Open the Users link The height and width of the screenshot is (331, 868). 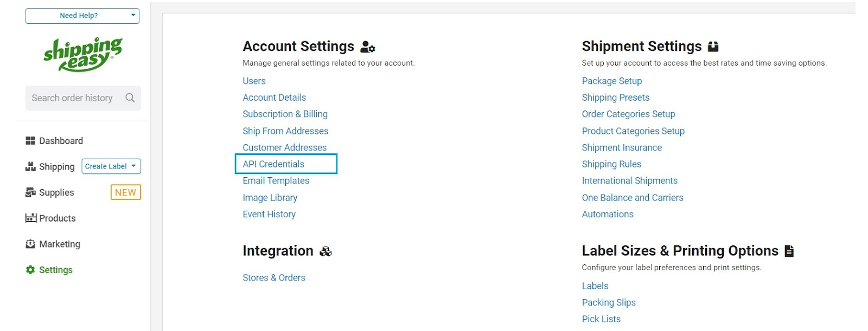[x=254, y=81]
